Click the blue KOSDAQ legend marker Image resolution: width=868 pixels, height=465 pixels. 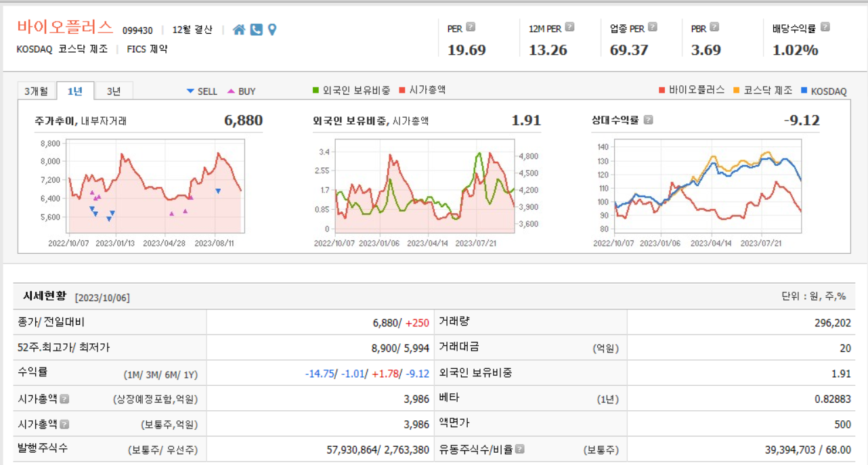(804, 91)
